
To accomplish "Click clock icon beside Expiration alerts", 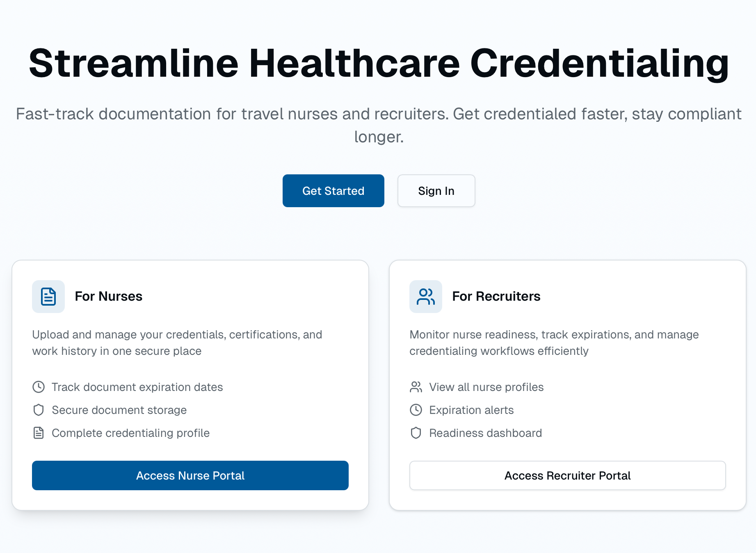I will click(416, 410).
